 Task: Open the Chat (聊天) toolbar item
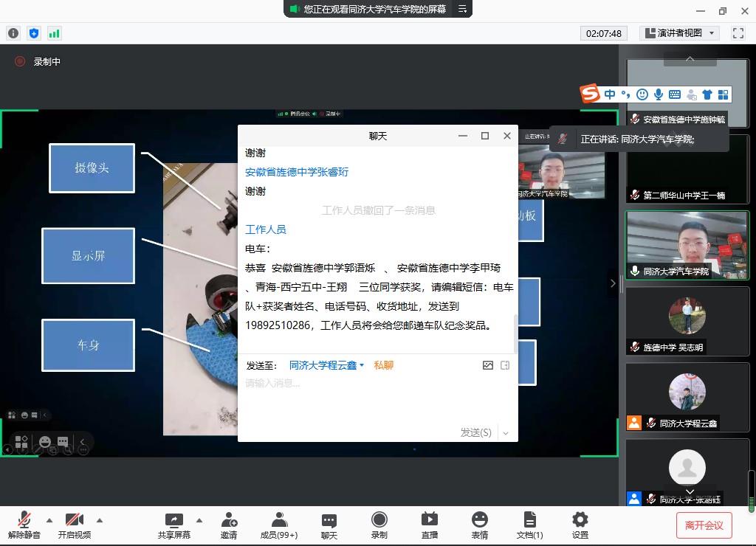329,525
